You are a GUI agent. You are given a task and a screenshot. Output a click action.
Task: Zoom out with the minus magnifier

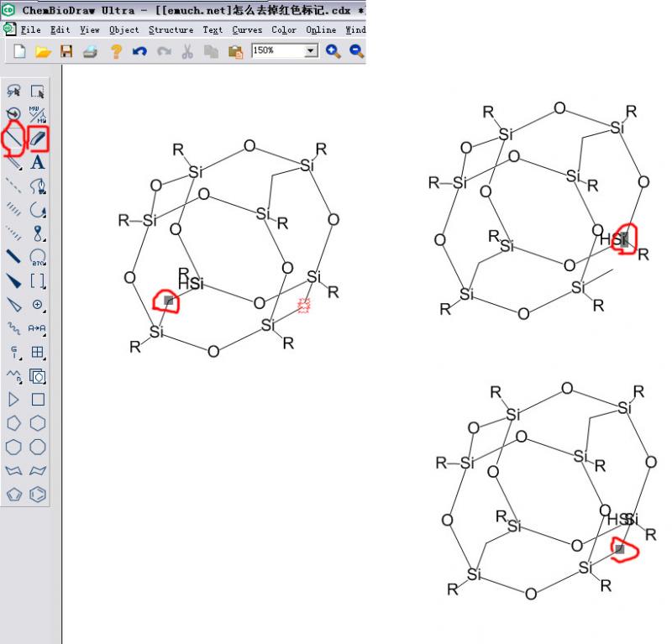pos(356,51)
